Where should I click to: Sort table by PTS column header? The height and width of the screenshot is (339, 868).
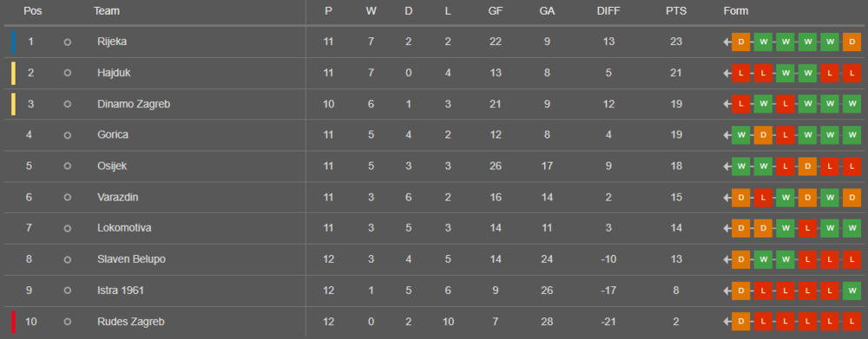click(x=676, y=11)
